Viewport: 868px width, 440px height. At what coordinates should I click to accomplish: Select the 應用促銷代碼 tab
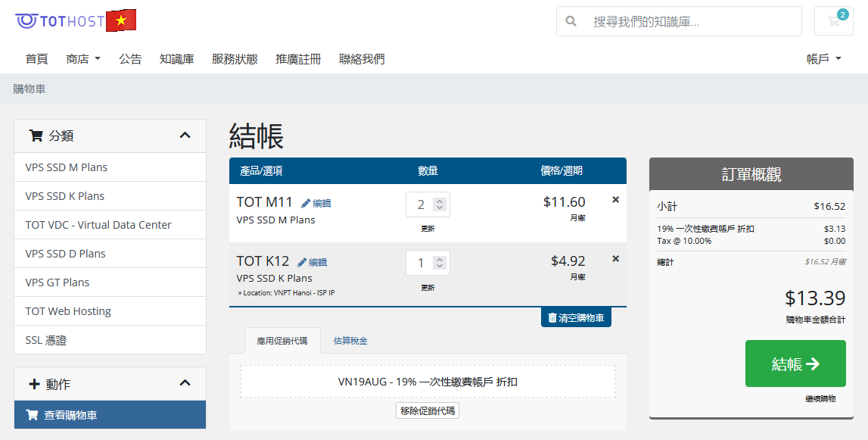pyautogui.click(x=282, y=341)
